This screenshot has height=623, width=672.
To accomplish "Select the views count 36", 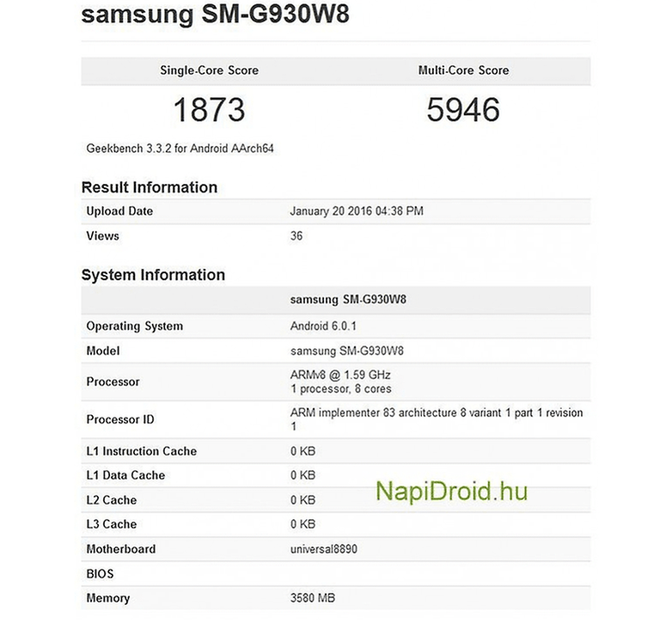I will (296, 236).
